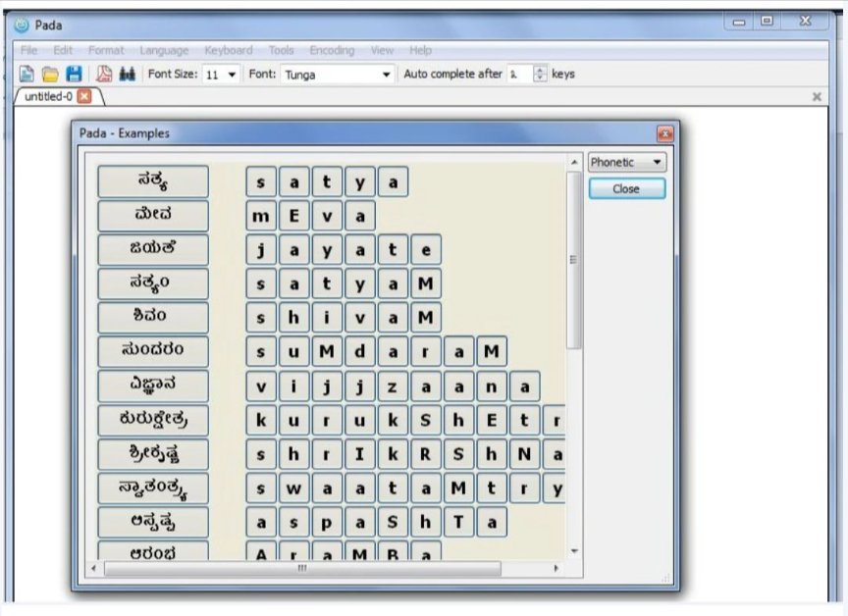The width and height of the screenshot is (848, 616).
Task: Click the 'd' key in the suMdaraM row
Action: coord(359,352)
